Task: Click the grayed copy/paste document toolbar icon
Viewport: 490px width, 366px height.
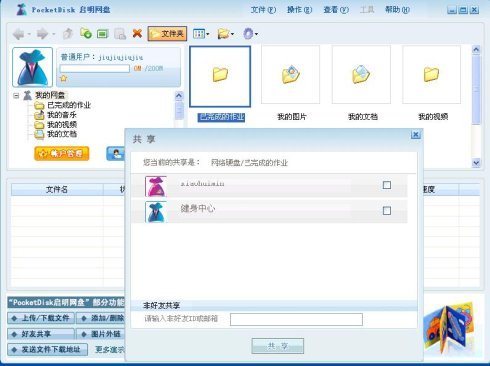Action: [120, 34]
